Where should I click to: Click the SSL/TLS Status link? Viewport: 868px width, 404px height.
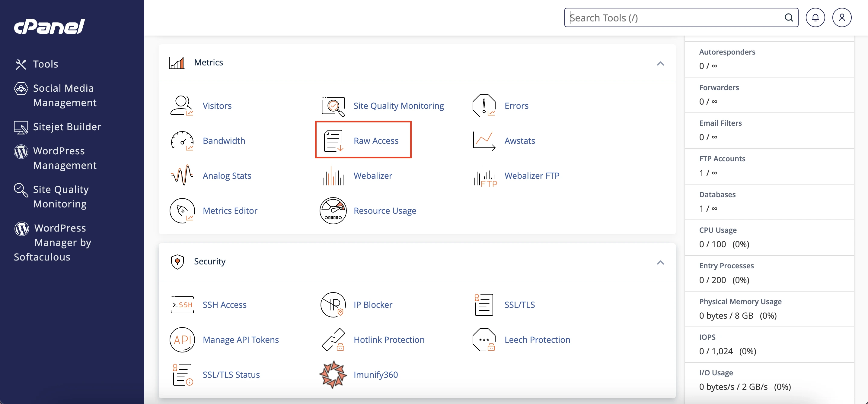(x=231, y=375)
